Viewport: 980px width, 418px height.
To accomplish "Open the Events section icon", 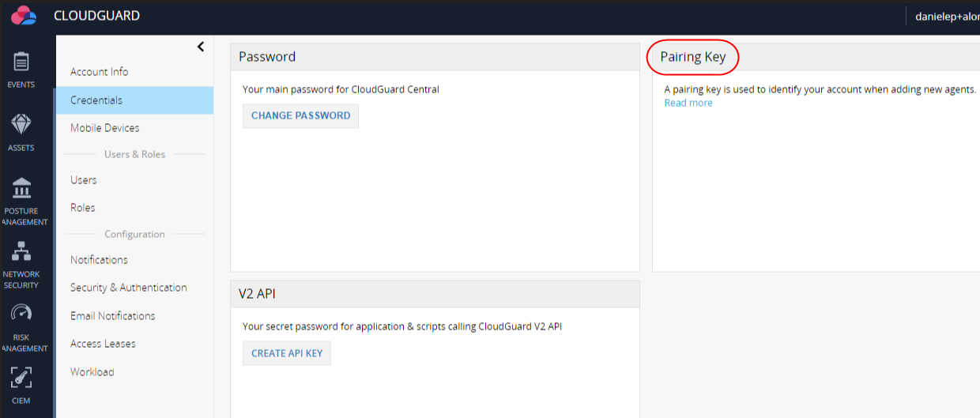I will pos(21,62).
